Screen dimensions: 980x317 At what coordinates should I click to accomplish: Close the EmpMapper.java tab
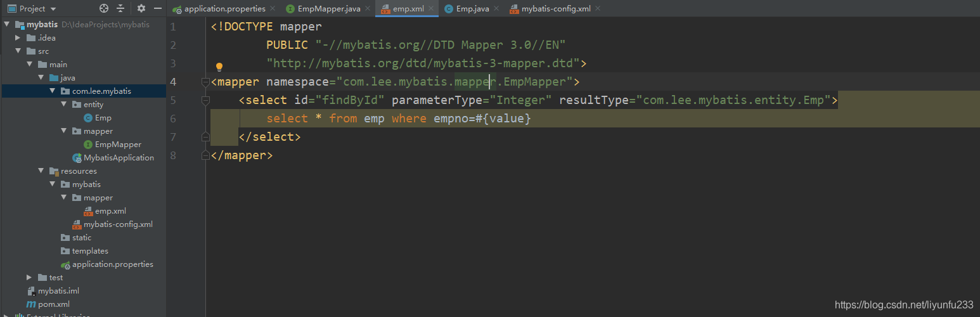click(x=368, y=9)
